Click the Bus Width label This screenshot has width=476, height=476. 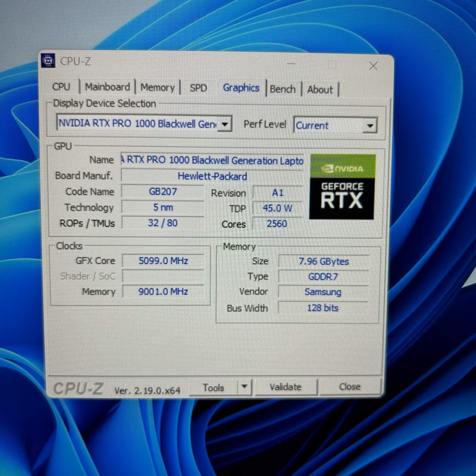tap(247, 308)
